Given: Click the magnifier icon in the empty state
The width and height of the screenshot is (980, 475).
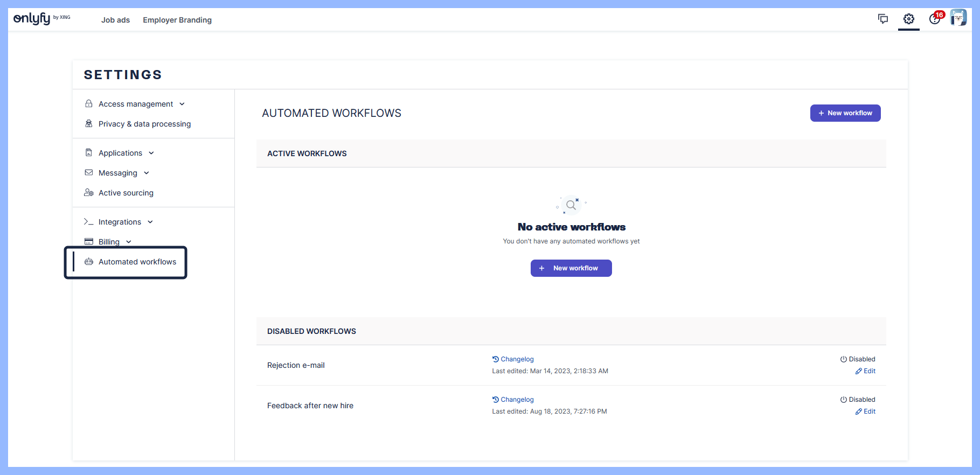Looking at the screenshot, I should click(x=571, y=205).
